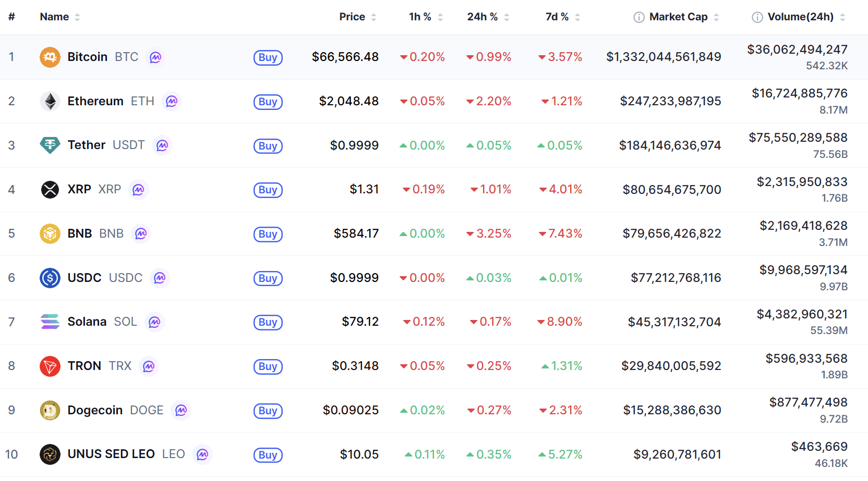
Task: Show the Volume(24h) info tooltip icon
Action: (757, 17)
